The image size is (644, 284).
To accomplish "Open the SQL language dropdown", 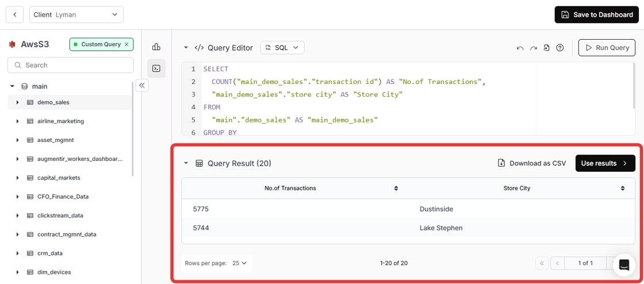I will (282, 48).
